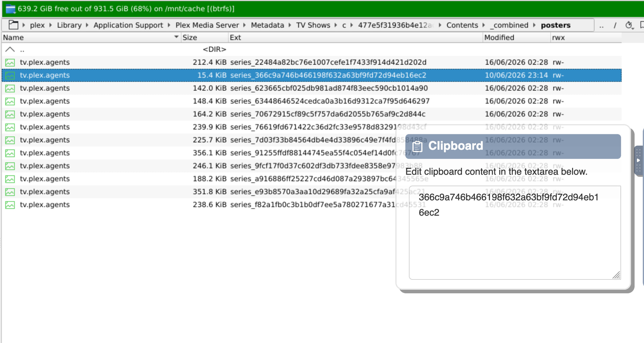Click the file icon of the series_f82a1fb0c3b1 row
This screenshot has width=644, height=343.
pos(10,205)
